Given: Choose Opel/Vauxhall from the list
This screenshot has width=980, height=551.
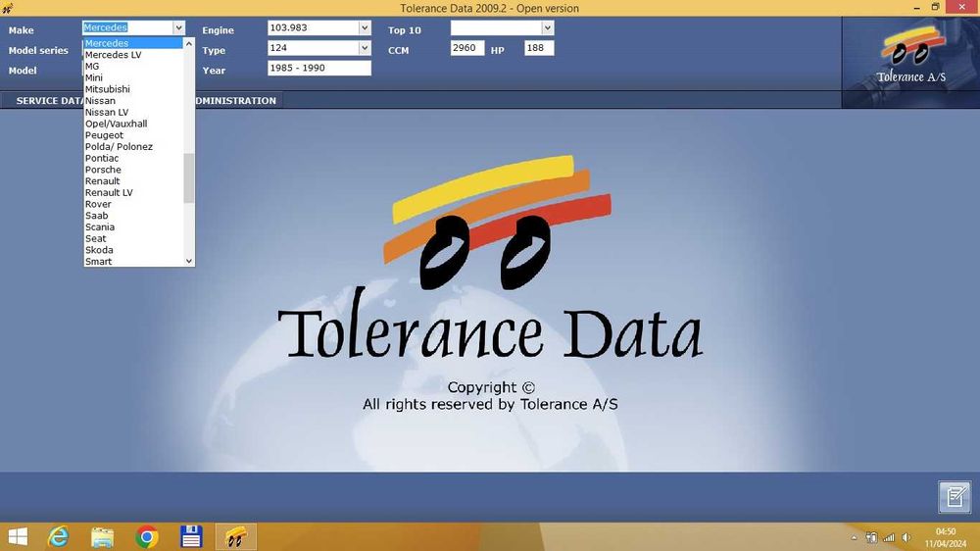Looking at the screenshot, I should pyautogui.click(x=133, y=124).
